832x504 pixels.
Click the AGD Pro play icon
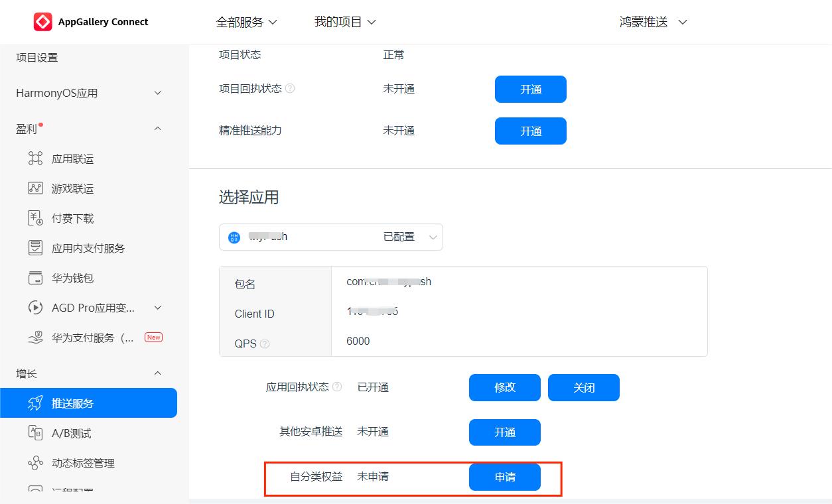tap(35, 308)
